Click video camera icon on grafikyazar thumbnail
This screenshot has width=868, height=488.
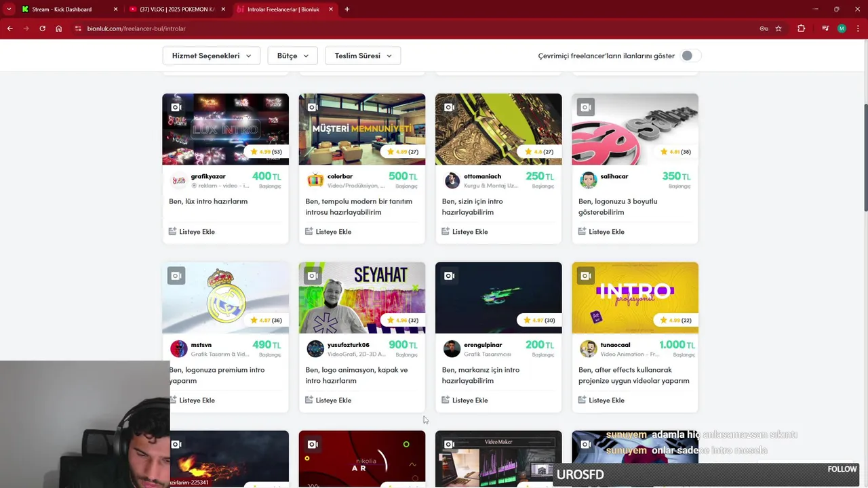(176, 107)
